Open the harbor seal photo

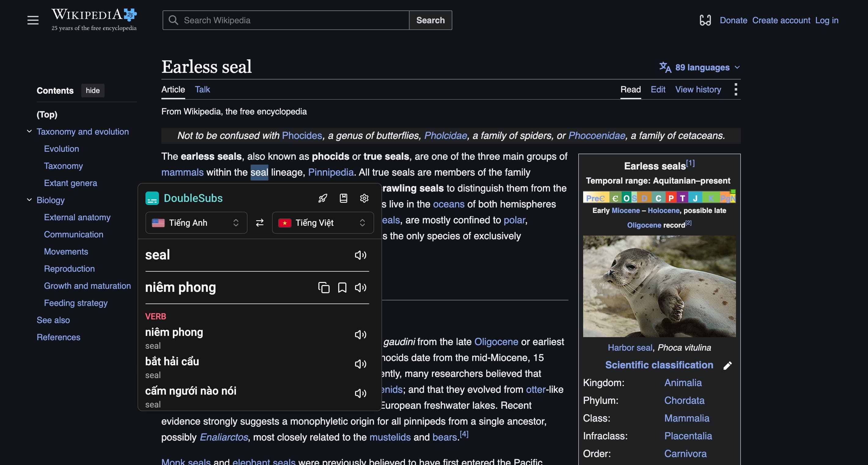click(x=659, y=286)
